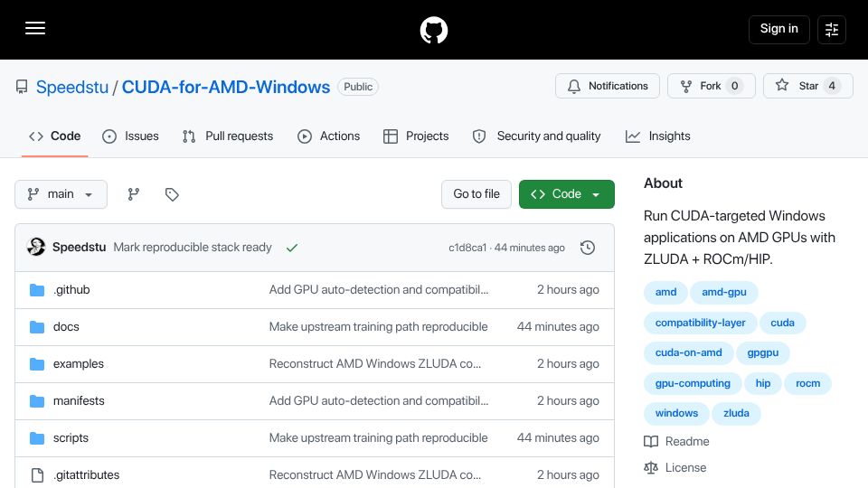Click the License scale icon
The height and width of the screenshot is (488, 868).
(651, 467)
